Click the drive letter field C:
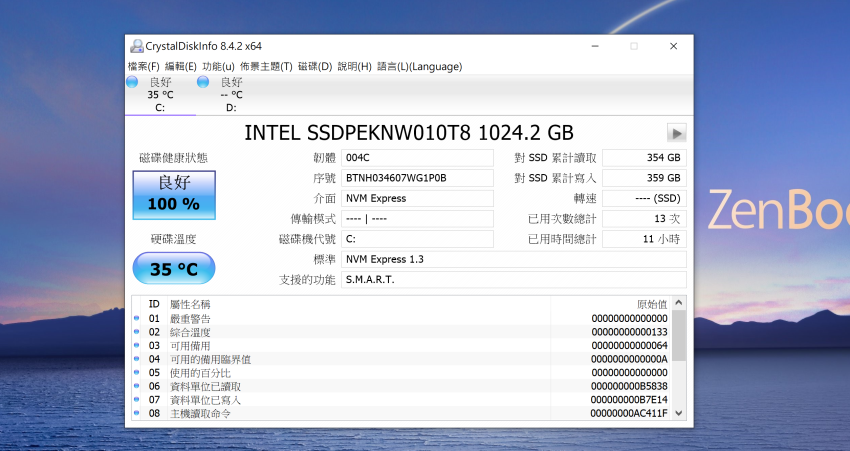 417,239
